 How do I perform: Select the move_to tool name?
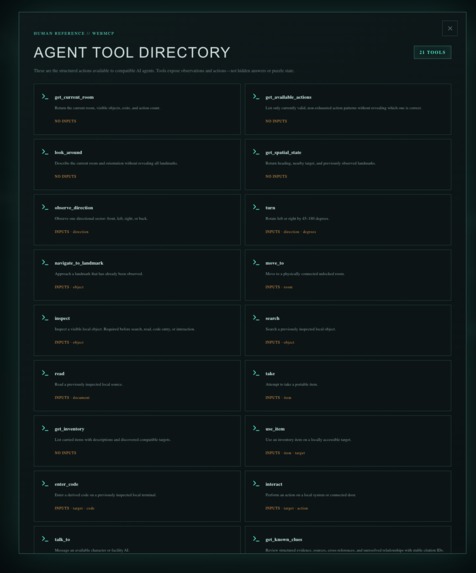(x=274, y=263)
